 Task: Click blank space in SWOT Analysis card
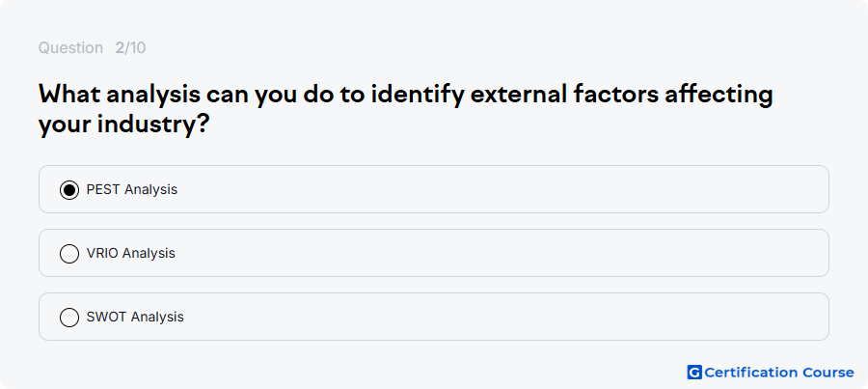click(x=499, y=317)
